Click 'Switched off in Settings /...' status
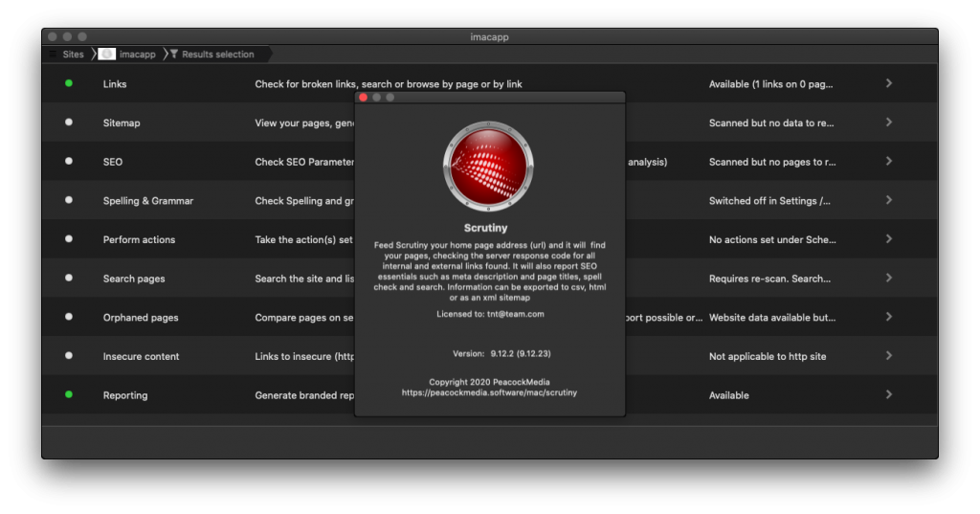The image size is (980, 514). 769,201
